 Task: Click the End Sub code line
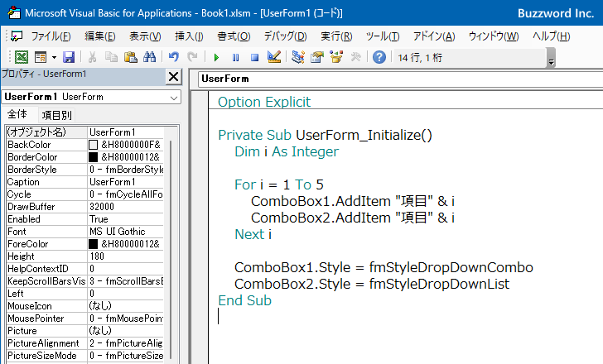(245, 300)
